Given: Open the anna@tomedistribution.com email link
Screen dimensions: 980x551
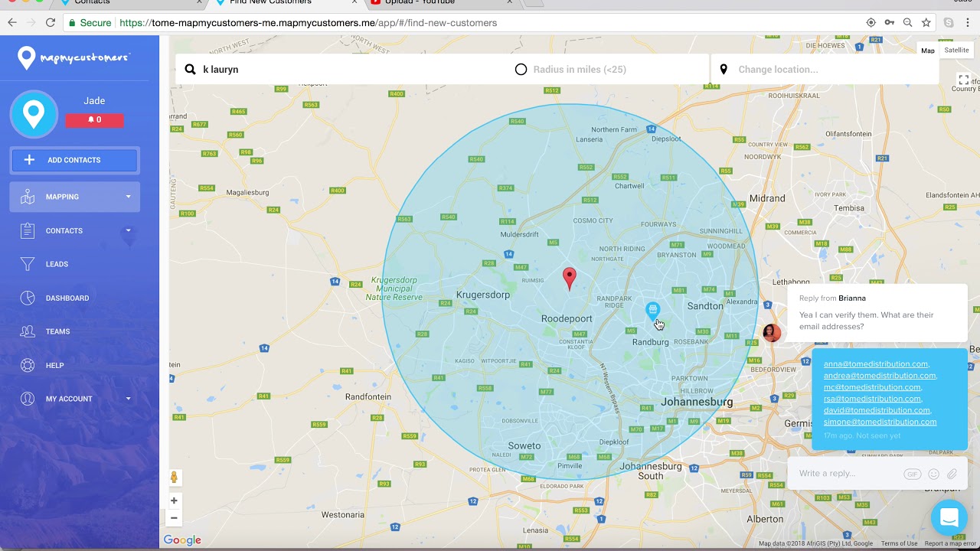Looking at the screenshot, I should click(877, 364).
